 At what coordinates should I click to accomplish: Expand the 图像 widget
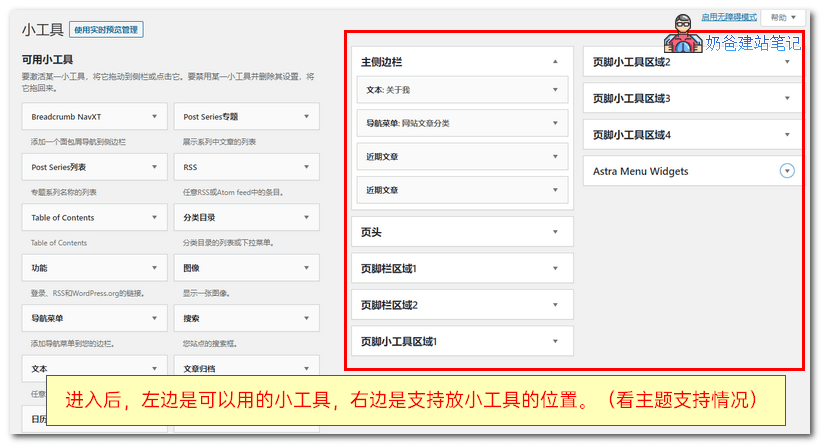point(247,268)
